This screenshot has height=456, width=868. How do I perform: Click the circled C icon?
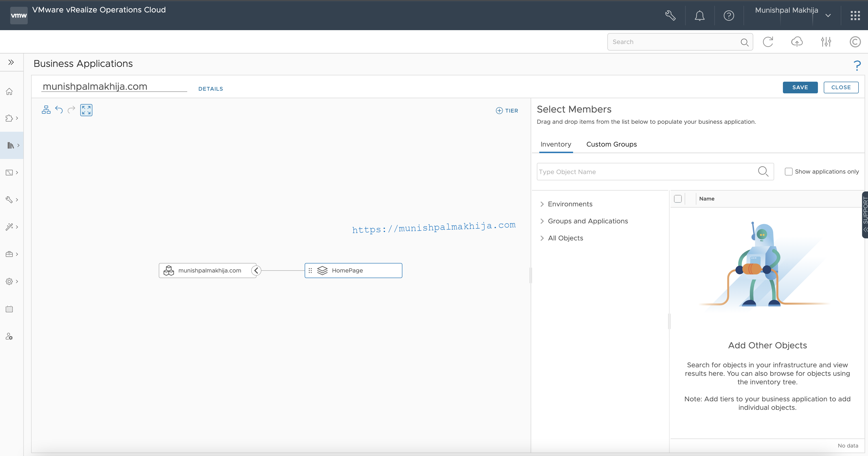(855, 42)
